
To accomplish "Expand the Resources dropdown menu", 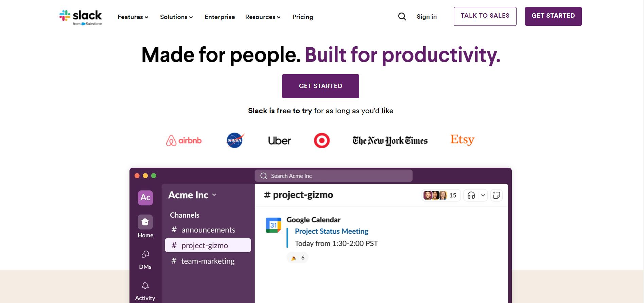I will (x=263, y=17).
